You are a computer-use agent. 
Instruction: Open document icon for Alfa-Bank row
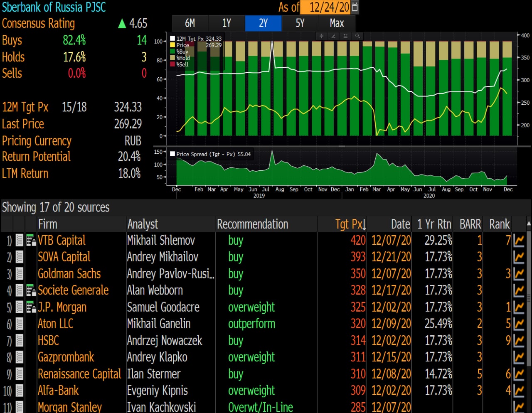point(19,391)
